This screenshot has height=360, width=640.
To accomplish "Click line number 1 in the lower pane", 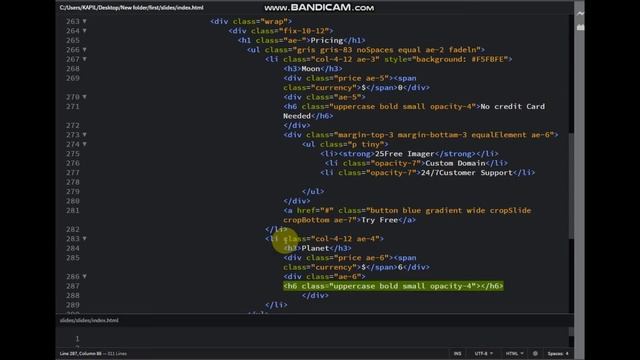I will tap(77, 339).
